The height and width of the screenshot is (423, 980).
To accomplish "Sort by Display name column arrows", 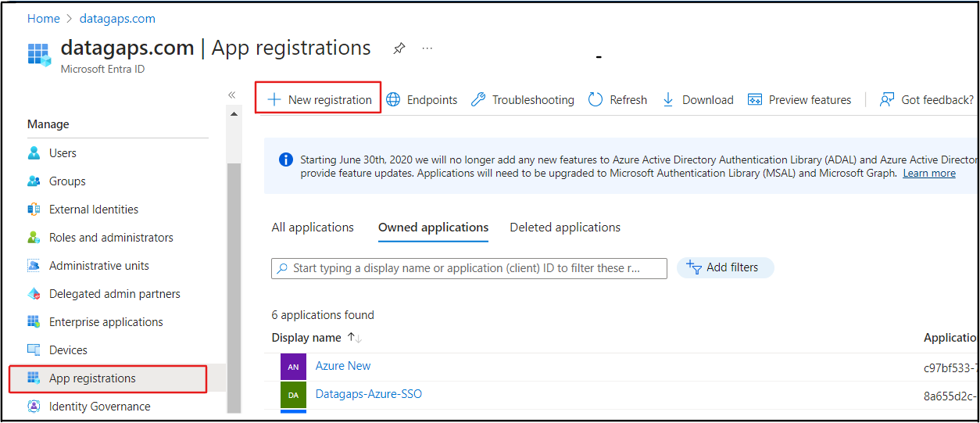I will coord(355,338).
